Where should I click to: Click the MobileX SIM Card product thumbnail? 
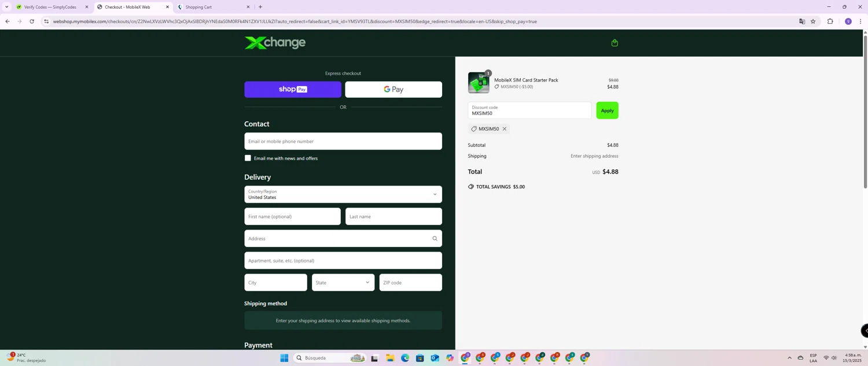[x=479, y=83]
